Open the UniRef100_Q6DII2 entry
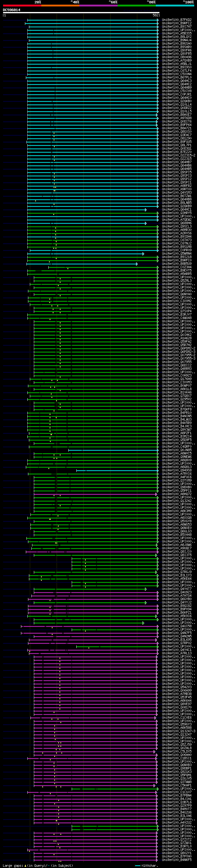197x868 pixels. pos(177,365)
